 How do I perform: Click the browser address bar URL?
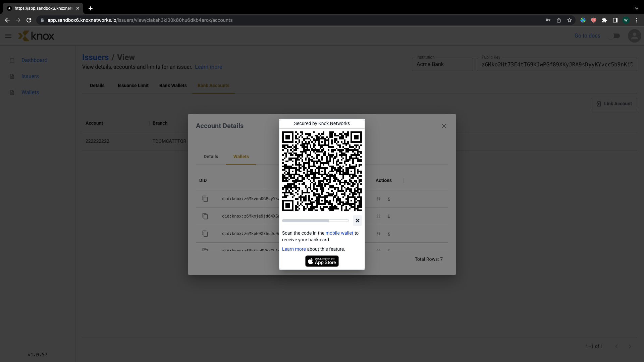tap(140, 20)
